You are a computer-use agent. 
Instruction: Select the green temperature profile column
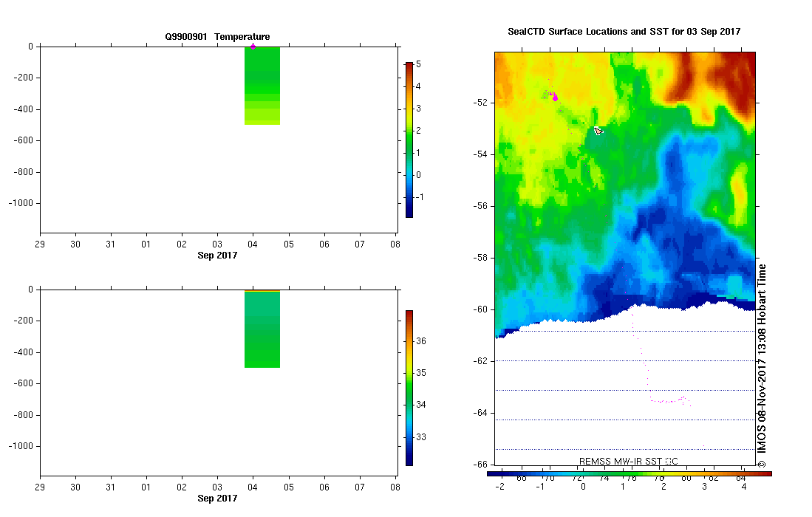click(x=262, y=86)
